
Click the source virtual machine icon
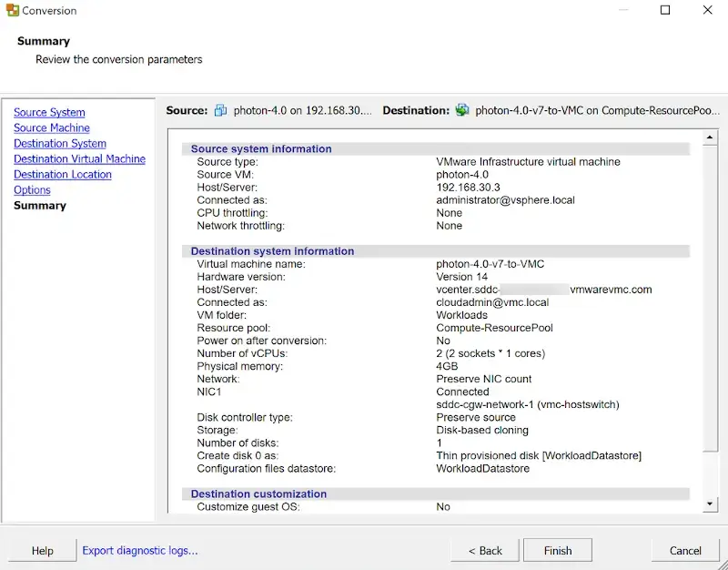[x=220, y=110]
